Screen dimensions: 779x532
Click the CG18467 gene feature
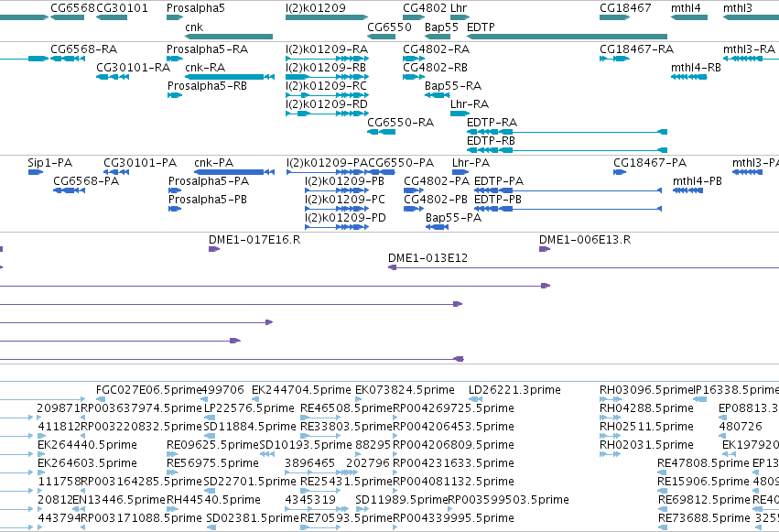614,17
